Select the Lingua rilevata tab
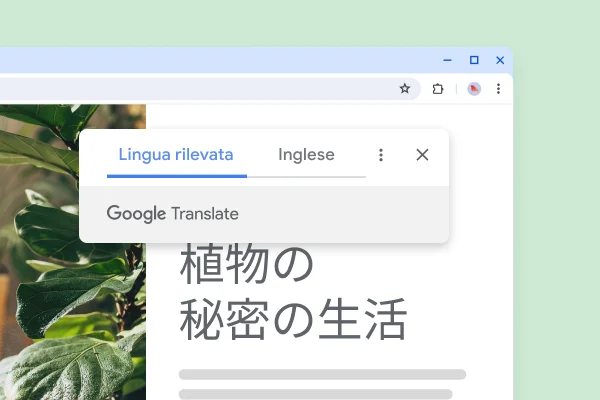Viewport: 600px width, 400px height. pyautogui.click(x=176, y=155)
